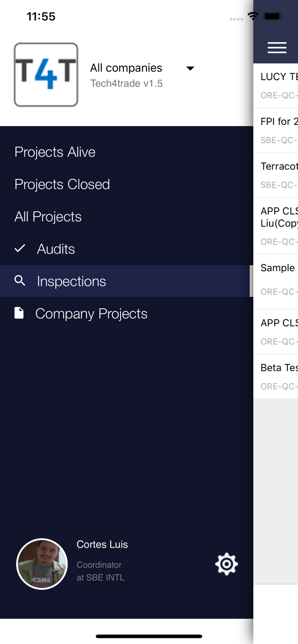The image size is (298, 644).
Task: Tap the battery indicator in the status bar
Action: [273, 16]
